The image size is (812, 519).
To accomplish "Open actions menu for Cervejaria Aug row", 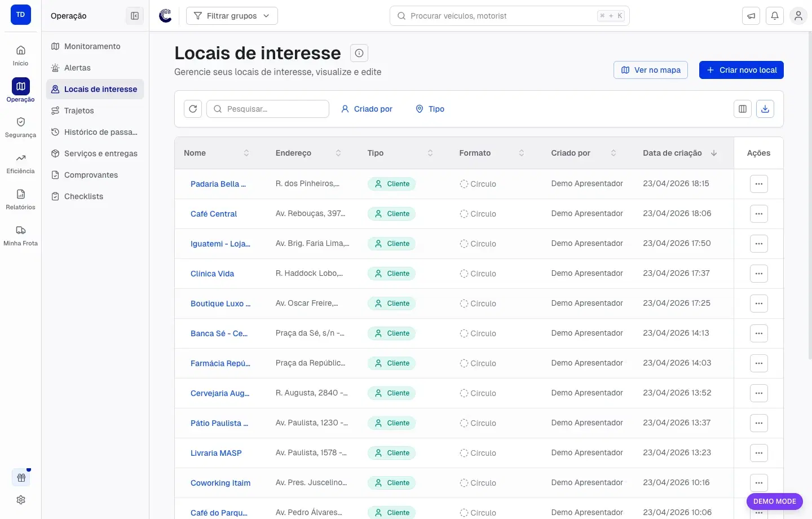I will [x=759, y=393].
